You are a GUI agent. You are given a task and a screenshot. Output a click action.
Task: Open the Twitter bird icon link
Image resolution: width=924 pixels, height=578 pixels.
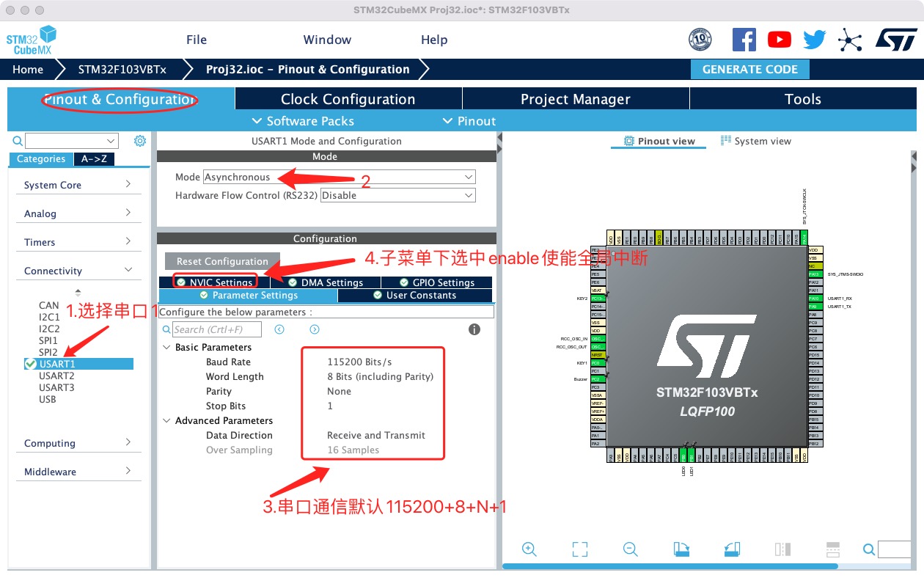coord(814,40)
